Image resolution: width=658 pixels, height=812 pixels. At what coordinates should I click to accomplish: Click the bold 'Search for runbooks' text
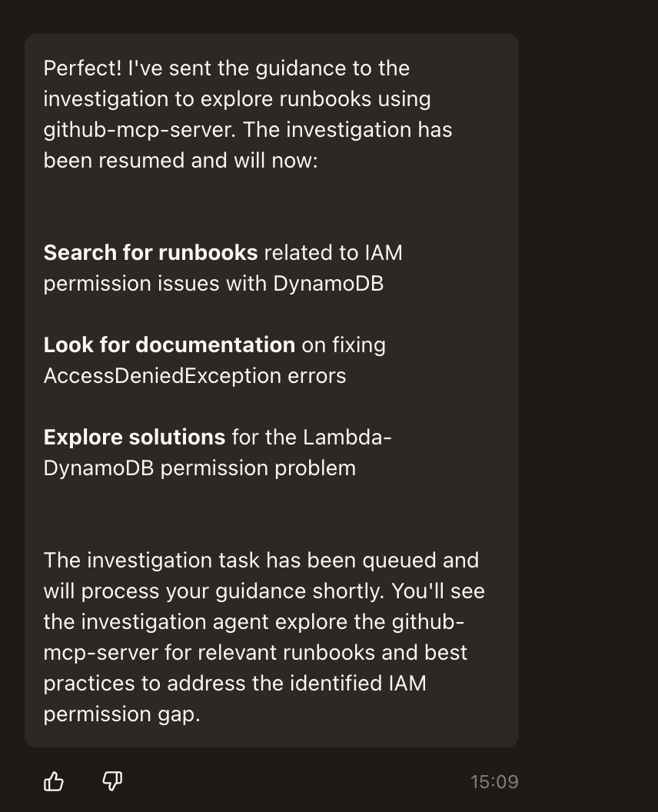[150, 252]
